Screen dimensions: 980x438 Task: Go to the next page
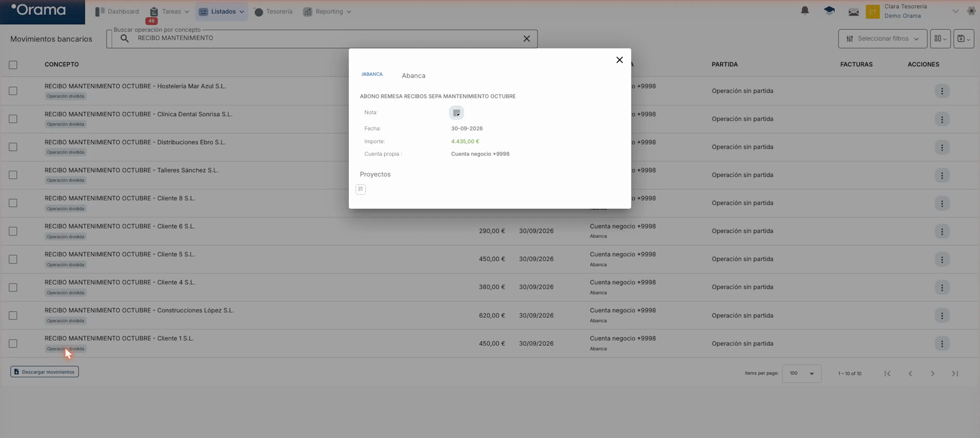[x=932, y=373]
